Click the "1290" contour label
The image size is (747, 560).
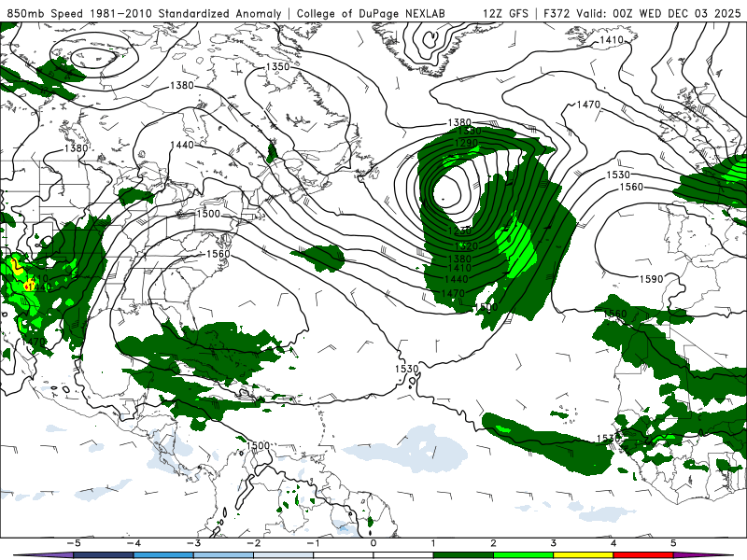tap(466, 144)
